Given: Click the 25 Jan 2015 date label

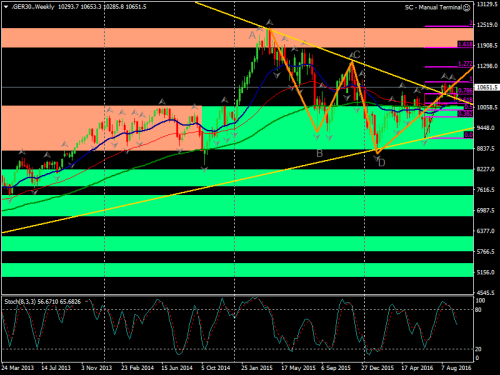Looking at the screenshot, I should (x=257, y=368).
